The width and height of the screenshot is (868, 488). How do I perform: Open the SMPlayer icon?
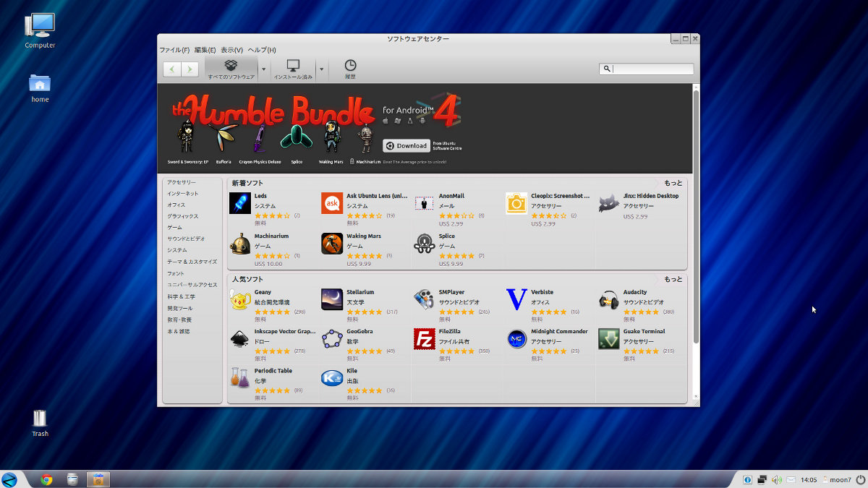425,299
